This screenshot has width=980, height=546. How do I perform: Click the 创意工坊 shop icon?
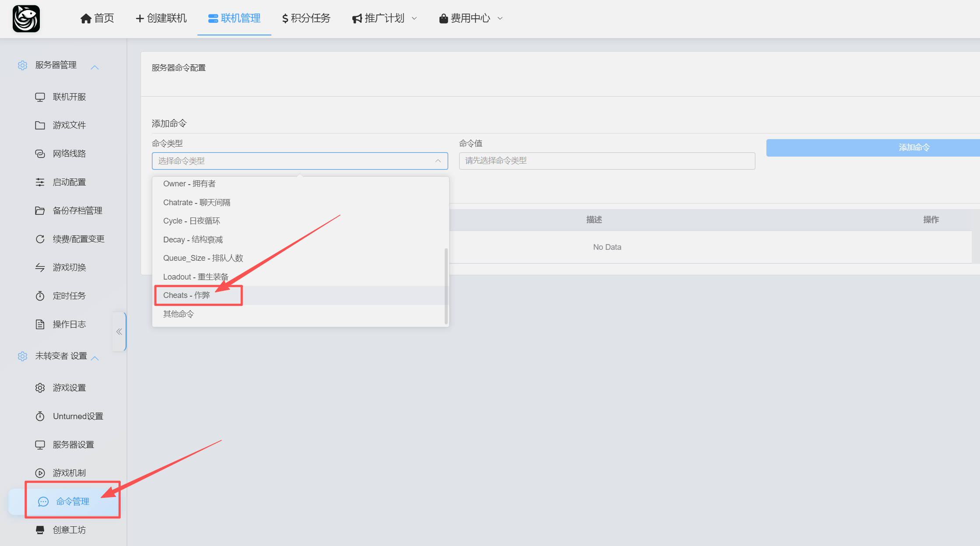[40, 530]
